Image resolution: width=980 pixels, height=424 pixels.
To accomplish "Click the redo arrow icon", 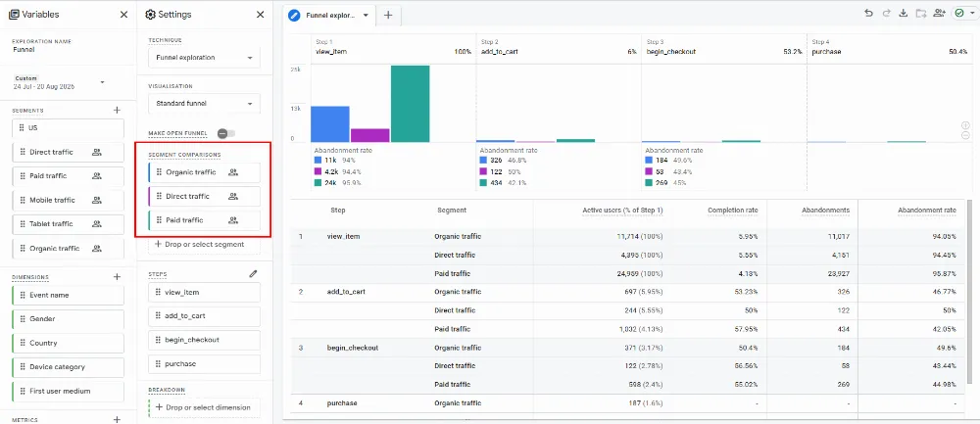I will click(x=886, y=13).
